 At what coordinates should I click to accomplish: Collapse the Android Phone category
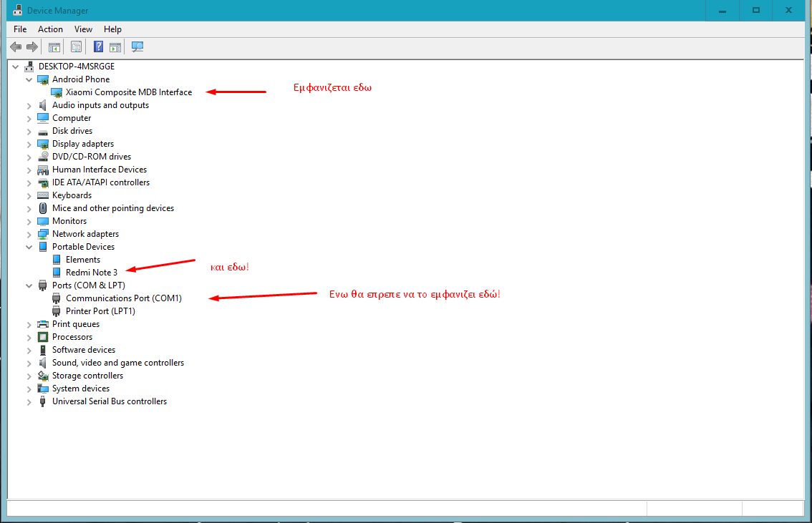point(29,79)
